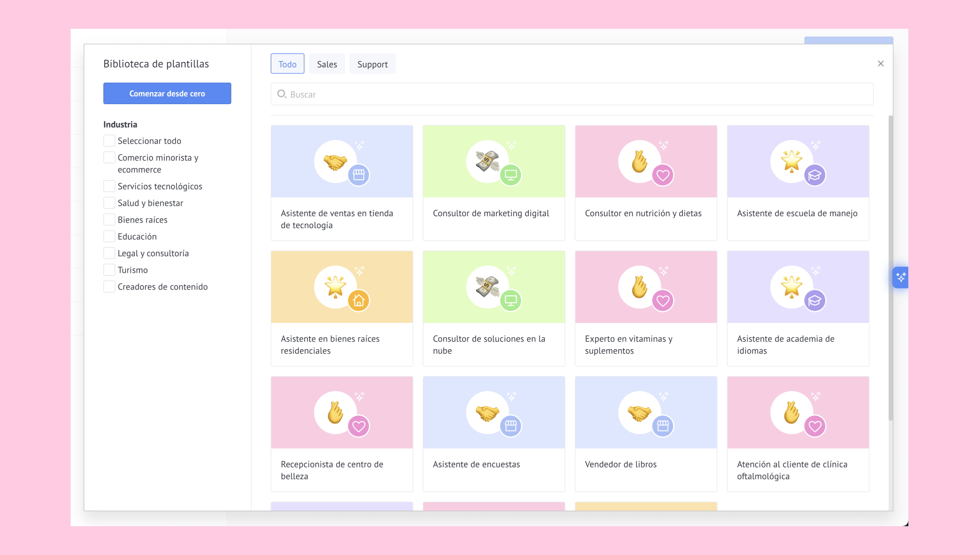
Task: Close the Biblioteca de plantillas dialog
Action: click(881, 64)
